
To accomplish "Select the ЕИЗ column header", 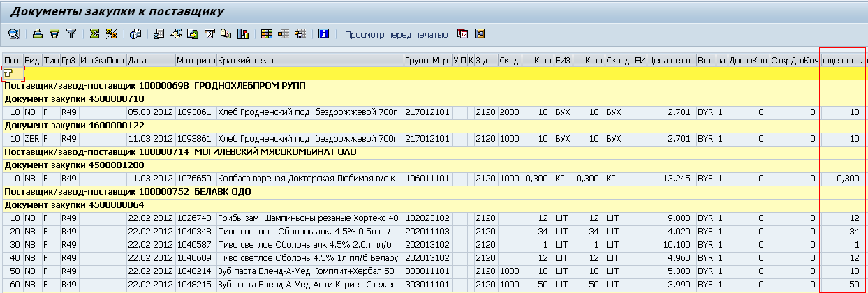I will coord(563,61).
